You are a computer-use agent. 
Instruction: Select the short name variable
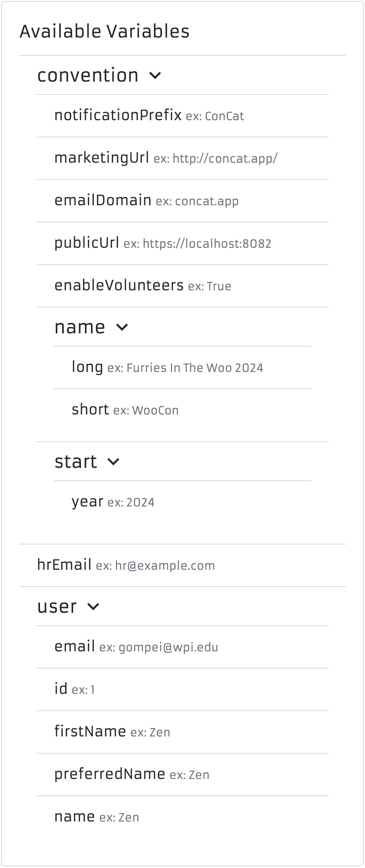[90, 410]
